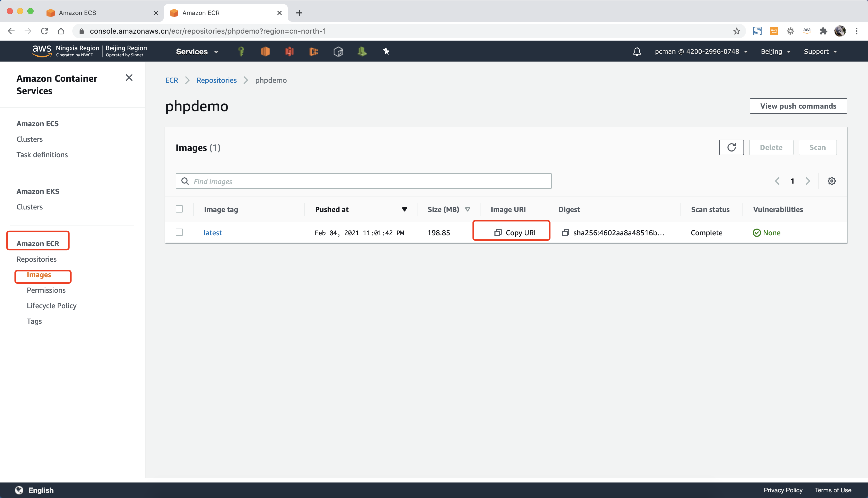Screen dimensions: 868x498
Task: Open Lifecycle Policy in sidebar
Action: [52, 306]
